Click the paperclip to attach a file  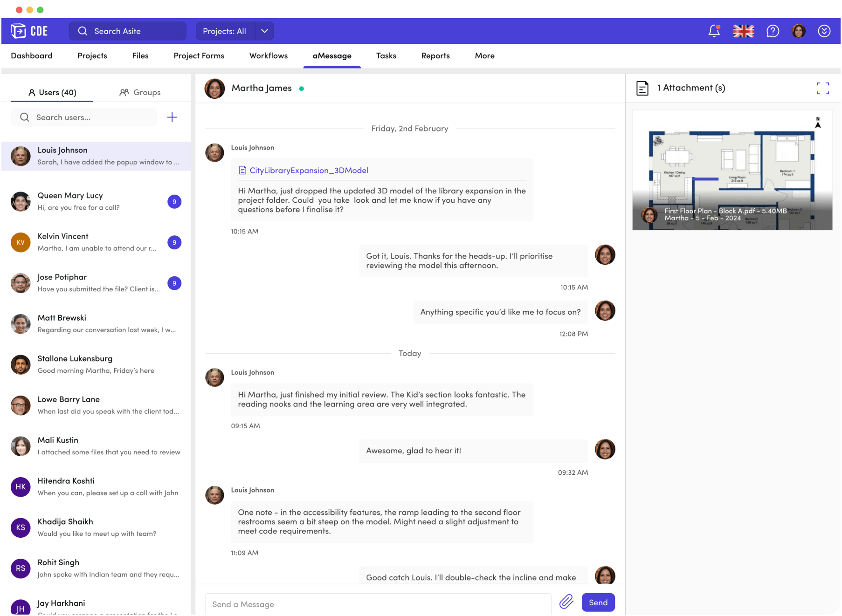click(566, 602)
